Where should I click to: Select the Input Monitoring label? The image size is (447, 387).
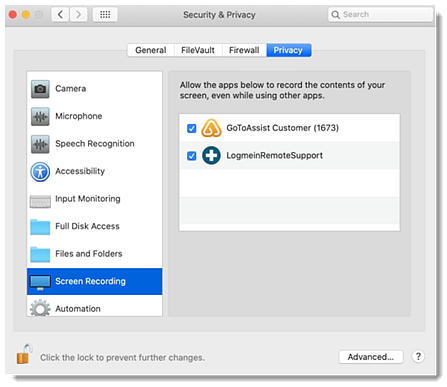tap(88, 199)
